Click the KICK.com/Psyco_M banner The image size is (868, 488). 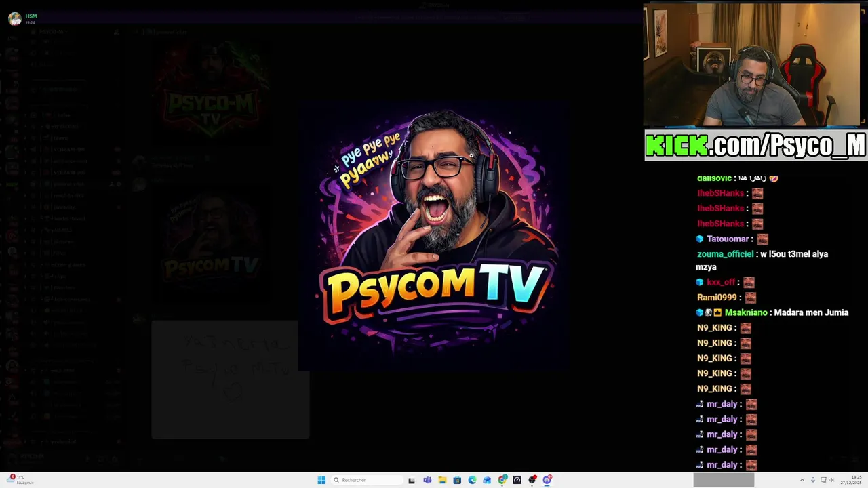pyautogui.click(x=755, y=145)
